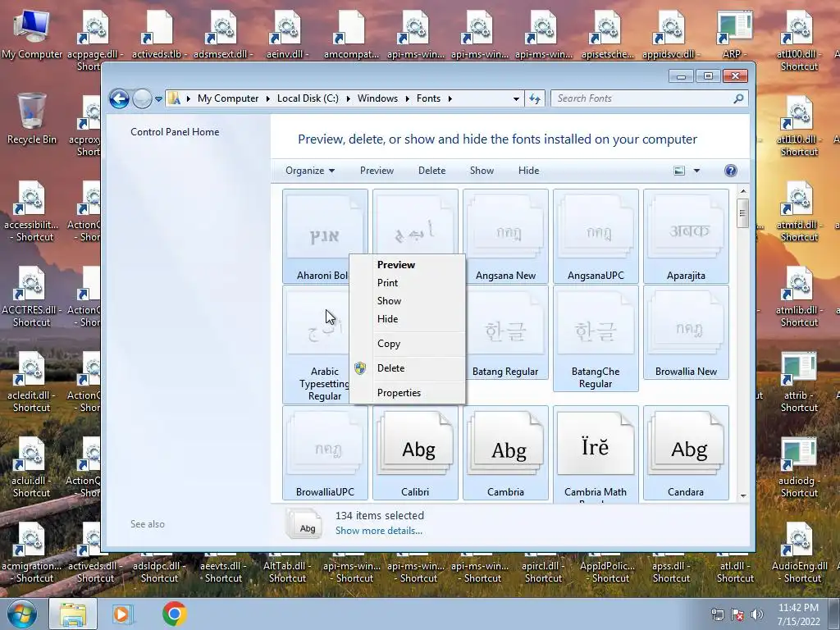The height and width of the screenshot is (630, 840).
Task: Open Windows Explorer from the taskbar
Action: pos(73,614)
